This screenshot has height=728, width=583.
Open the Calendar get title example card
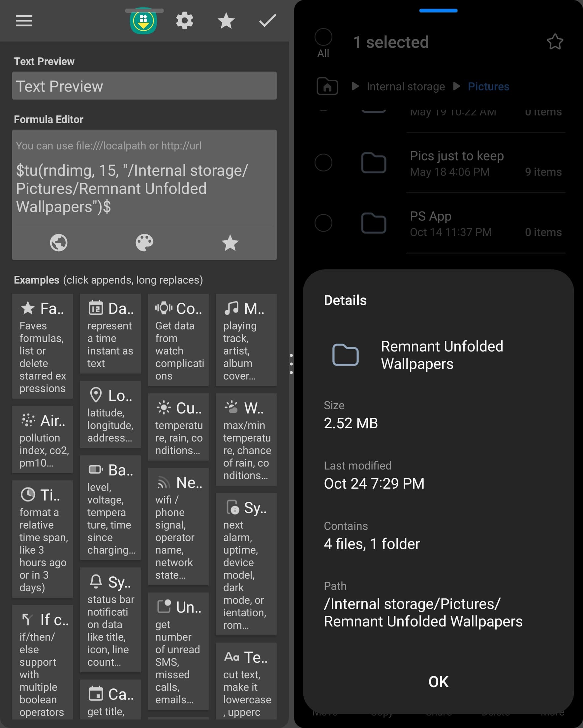pyautogui.click(x=110, y=699)
